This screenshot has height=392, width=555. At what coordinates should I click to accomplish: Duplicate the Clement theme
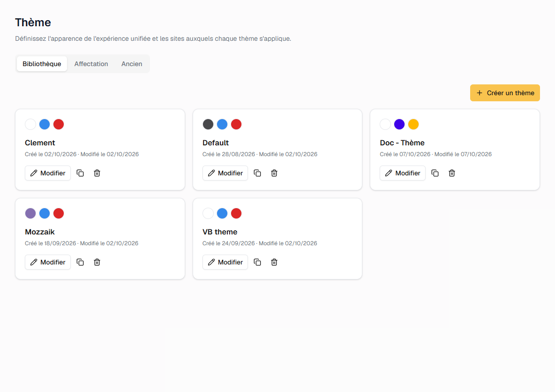80,173
